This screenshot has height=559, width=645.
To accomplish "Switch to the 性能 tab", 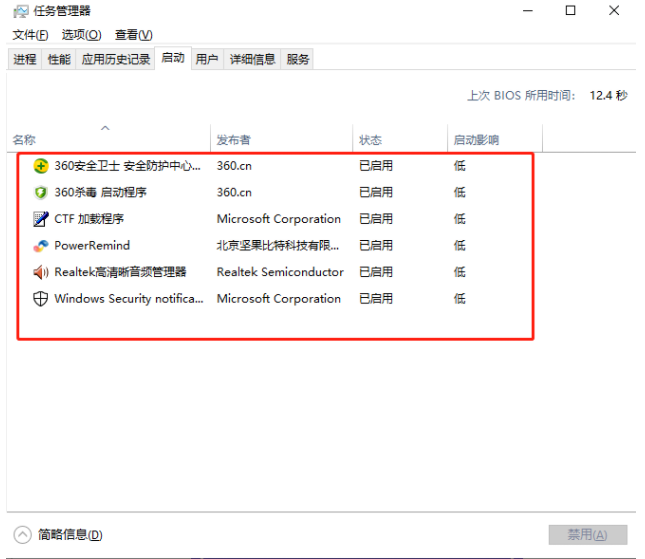I will click(x=59, y=59).
